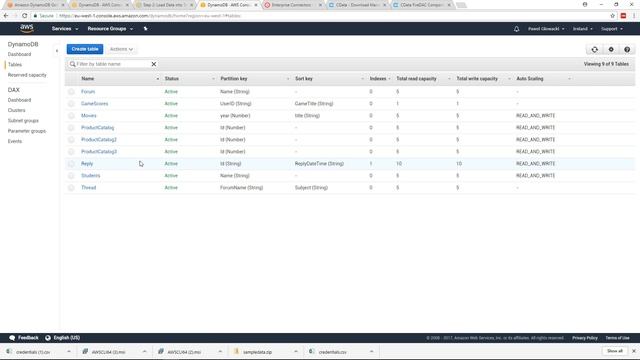Image resolution: width=640 pixels, height=360 pixels.
Task: Select the GameScores table radio button
Action: click(71, 104)
